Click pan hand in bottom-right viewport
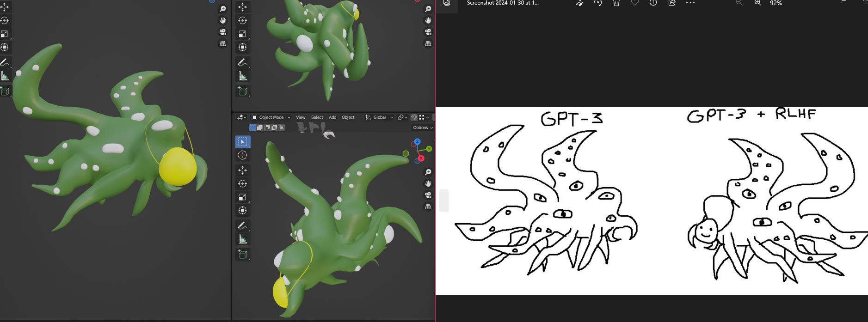The width and height of the screenshot is (868, 322). (x=428, y=183)
